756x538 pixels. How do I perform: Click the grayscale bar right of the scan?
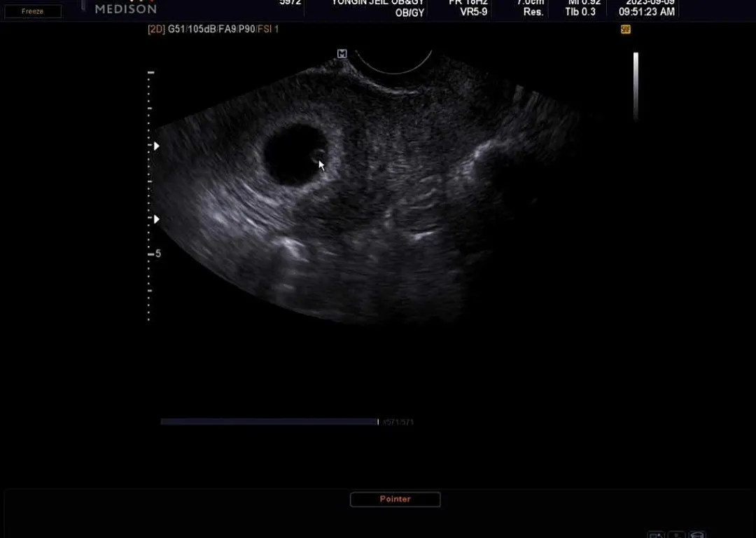[x=636, y=86]
